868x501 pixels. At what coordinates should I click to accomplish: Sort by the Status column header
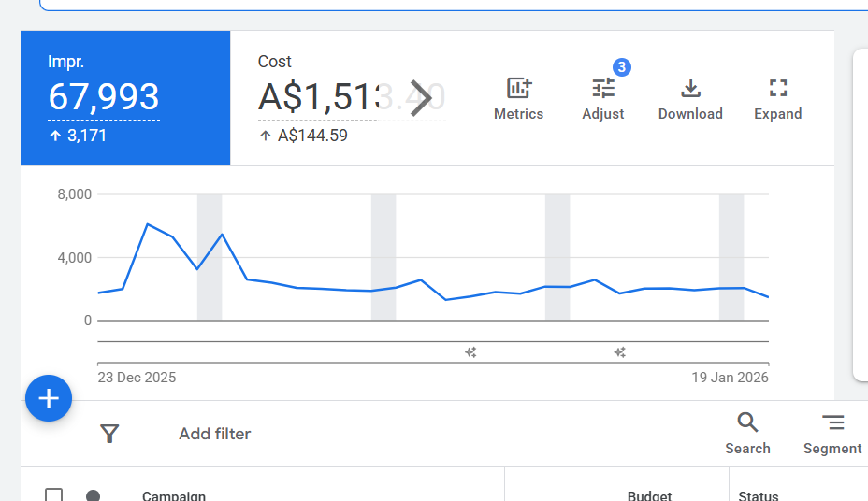[x=758, y=495]
